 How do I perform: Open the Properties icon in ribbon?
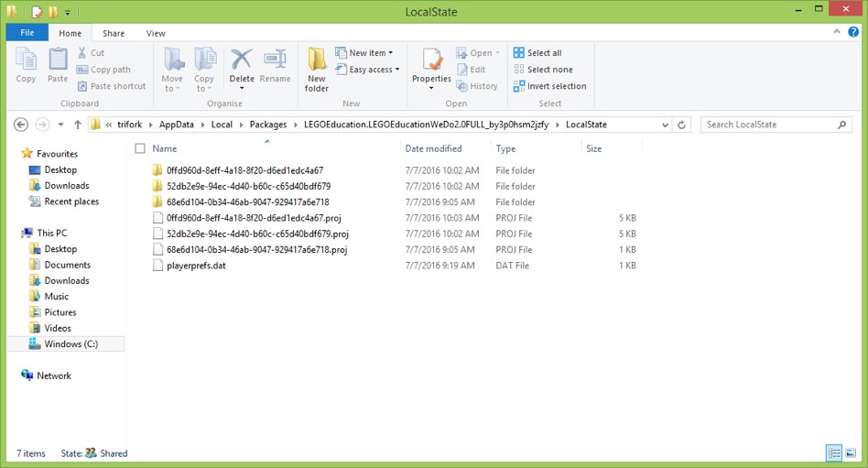[431, 60]
